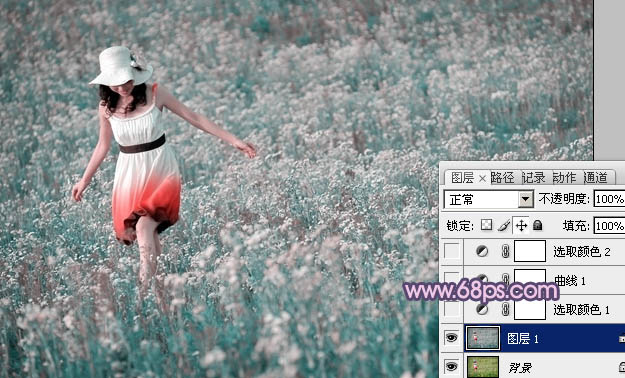Close the 图层 panel tab with the x

pos(482,178)
